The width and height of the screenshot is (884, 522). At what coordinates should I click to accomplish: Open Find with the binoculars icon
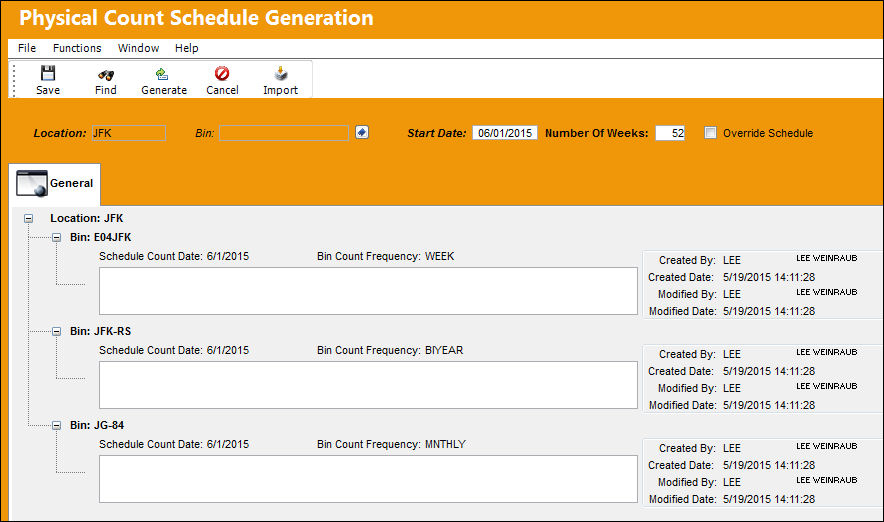[x=105, y=74]
